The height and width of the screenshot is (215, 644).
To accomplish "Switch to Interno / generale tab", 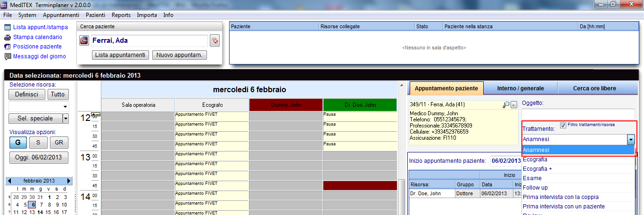I will (x=520, y=88).
